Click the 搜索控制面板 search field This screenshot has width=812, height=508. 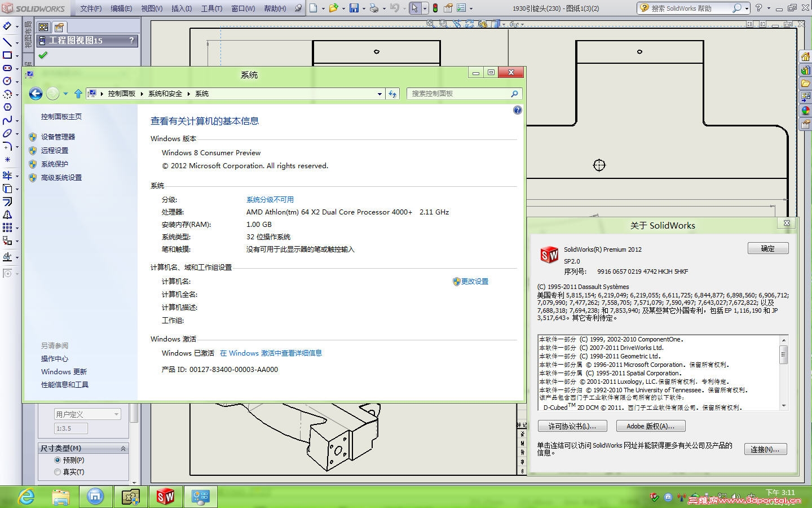pyautogui.click(x=464, y=94)
